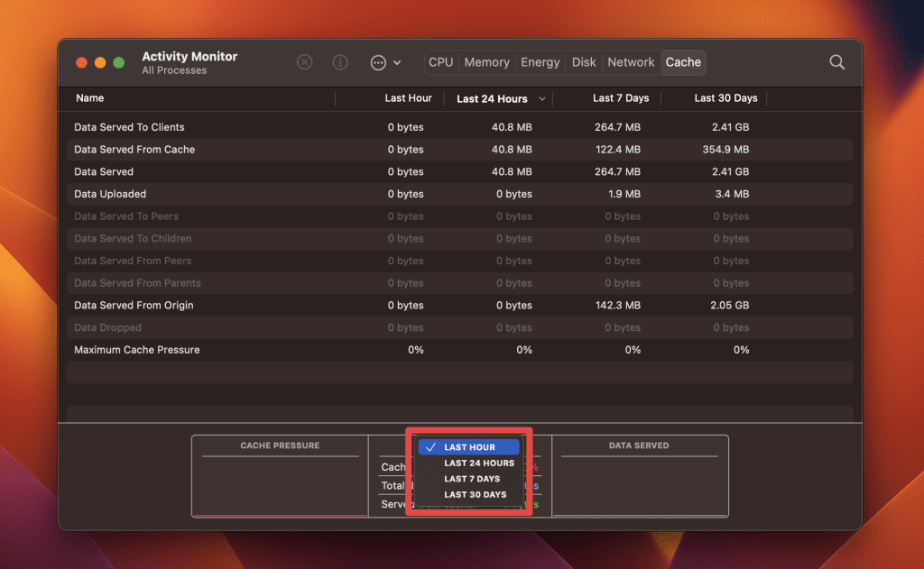Viewport: 924px width, 569px height.
Task: Click the 2.41 GB Data Served To Clients value
Action: [730, 127]
